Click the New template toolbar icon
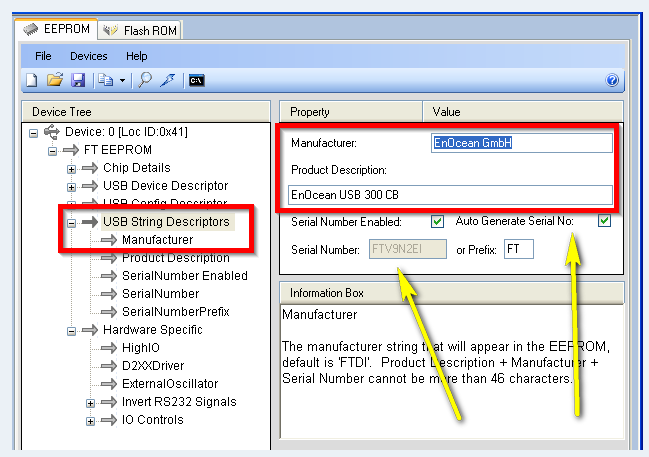The height and width of the screenshot is (457, 649). click(x=32, y=80)
